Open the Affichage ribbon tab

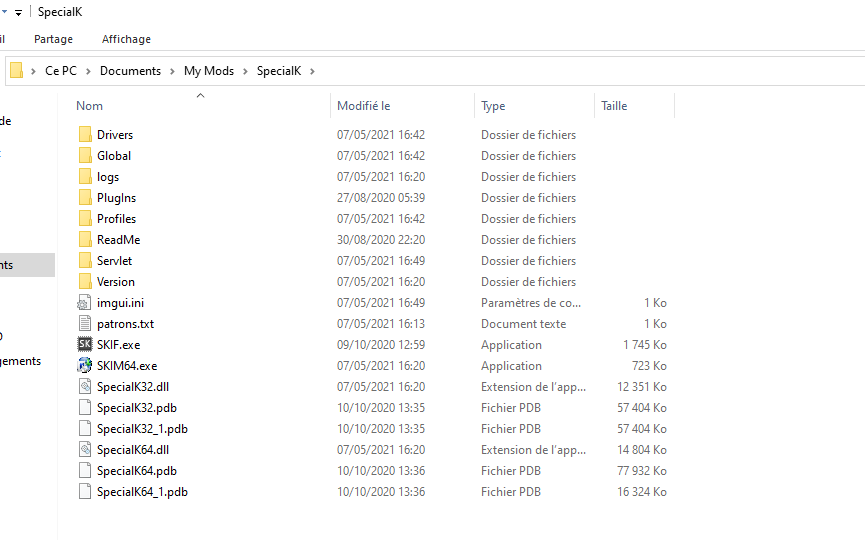[x=126, y=39]
